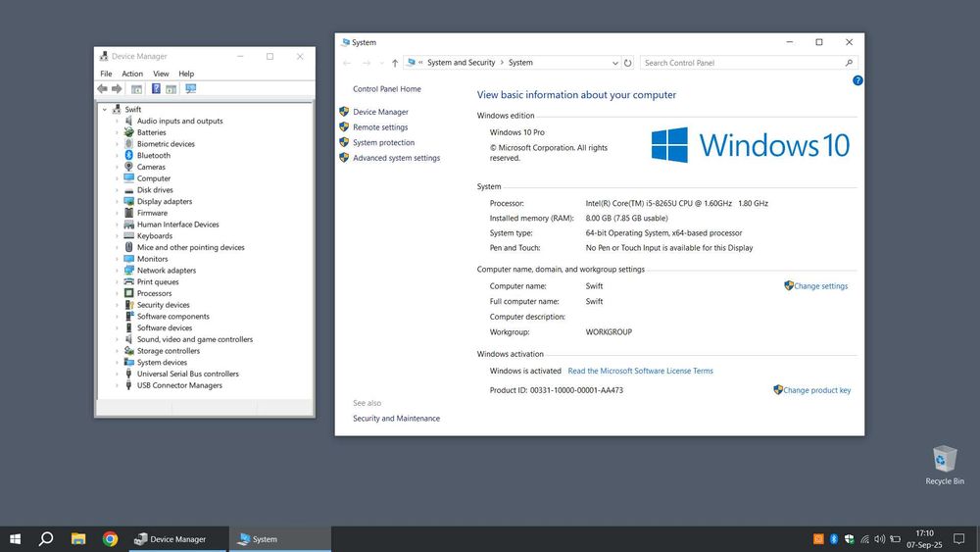The image size is (980, 552).
Task: Click the Bluetooth tray icon
Action: 834,539
